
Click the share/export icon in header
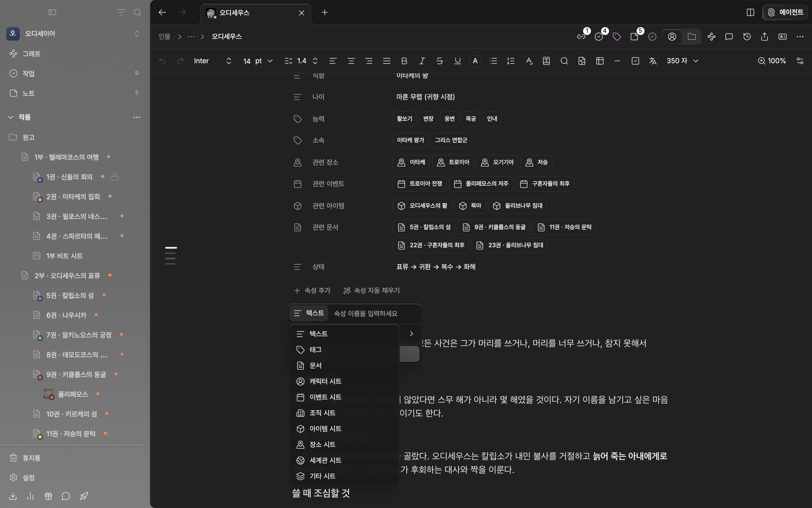pyautogui.click(x=764, y=37)
